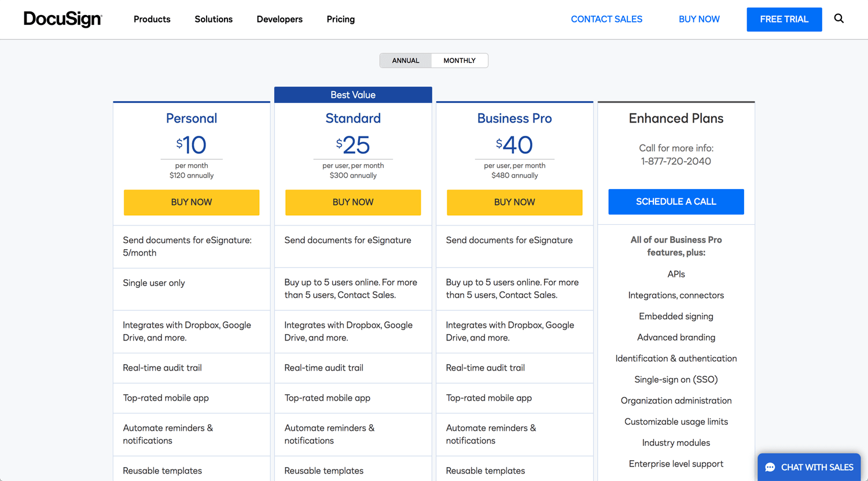Click Buy Now in the top navigation
Image resolution: width=868 pixels, height=481 pixels.
(699, 19)
